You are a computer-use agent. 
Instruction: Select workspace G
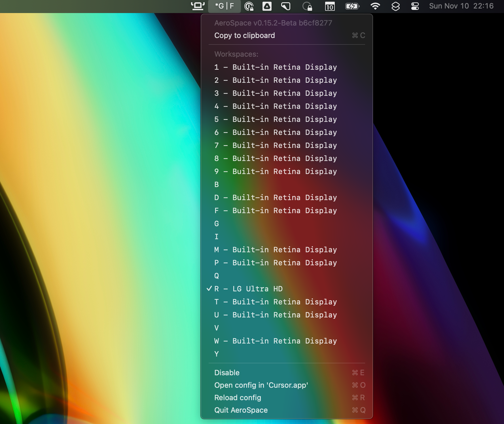[217, 224]
